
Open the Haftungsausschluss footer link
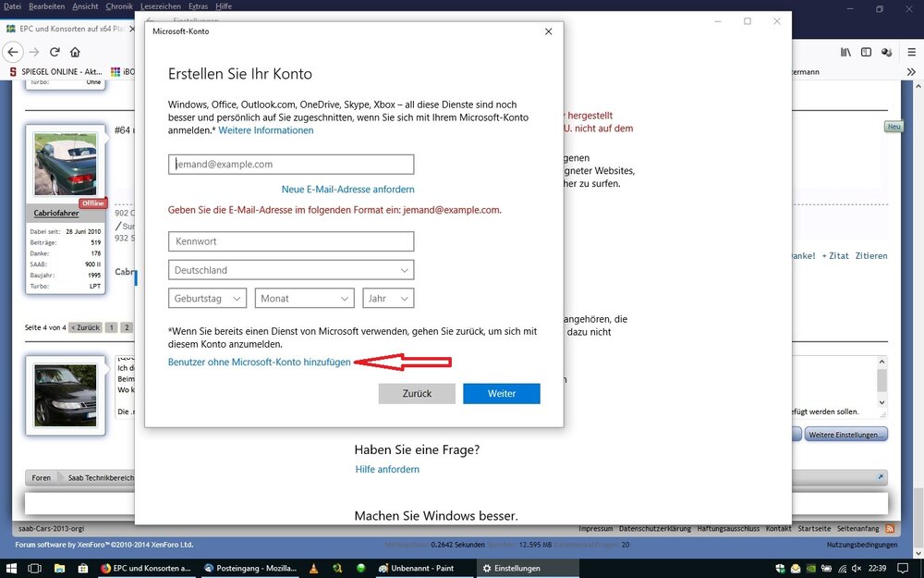point(728,528)
